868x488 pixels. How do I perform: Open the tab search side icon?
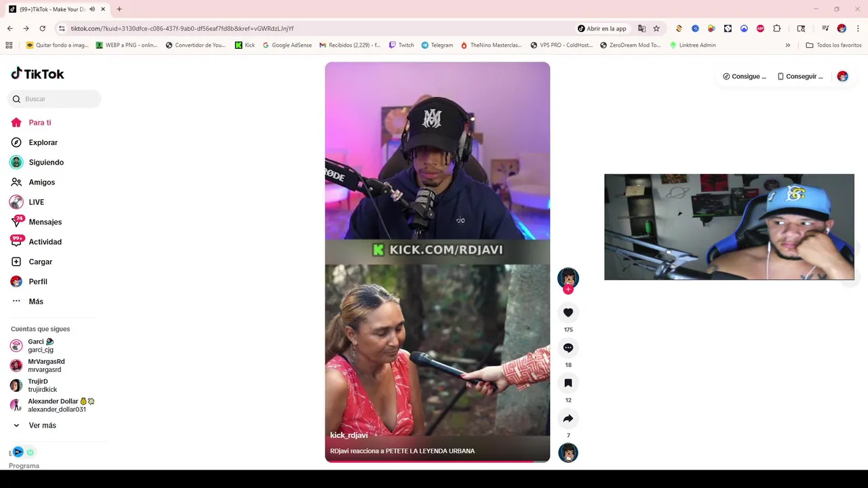pyautogui.click(x=801, y=28)
